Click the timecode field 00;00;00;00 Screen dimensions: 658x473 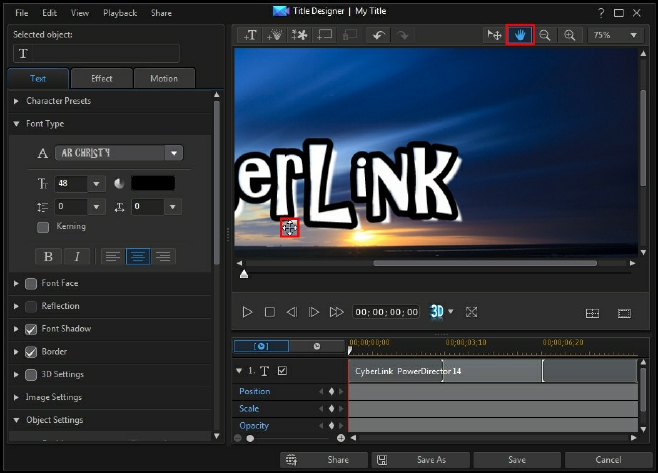click(386, 312)
